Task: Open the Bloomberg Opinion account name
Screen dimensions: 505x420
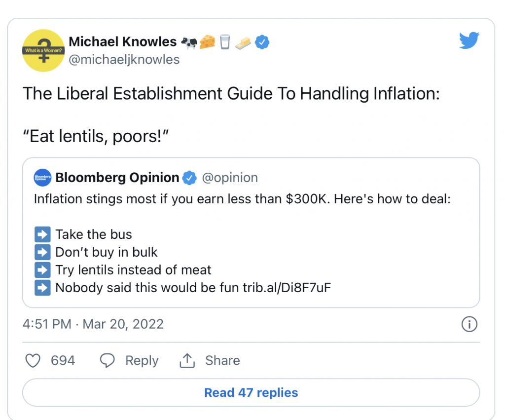Action: [117, 178]
